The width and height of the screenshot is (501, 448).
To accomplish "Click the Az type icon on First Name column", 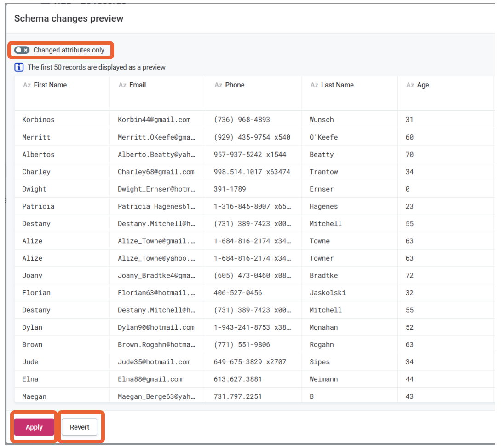I will pyautogui.click(x=27, y=85).
